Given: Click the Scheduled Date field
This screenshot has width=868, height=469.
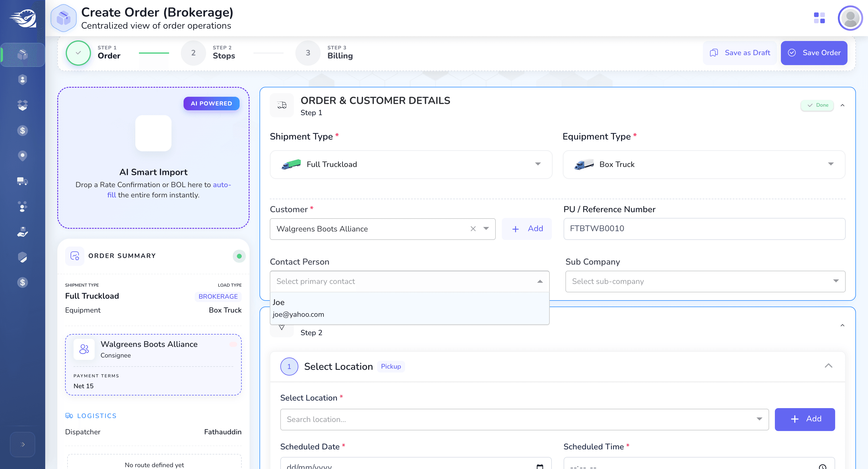Looking at the screenshot, I should click(416, 464).
